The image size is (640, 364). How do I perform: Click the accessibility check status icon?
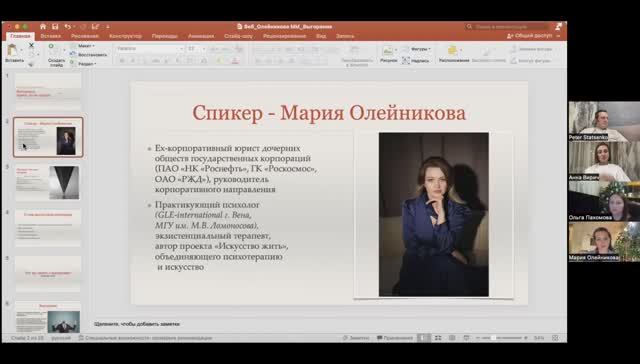coord(81,338)
